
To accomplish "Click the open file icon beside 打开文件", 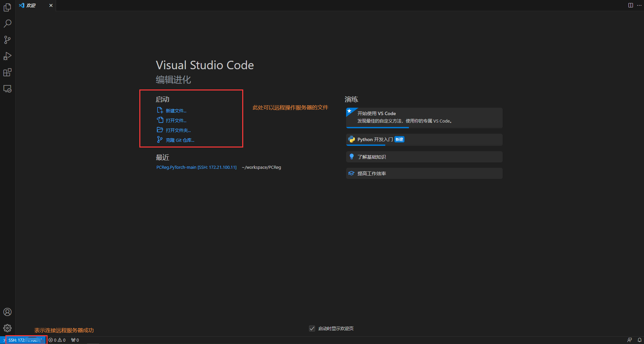I will (x=160, y=120).
